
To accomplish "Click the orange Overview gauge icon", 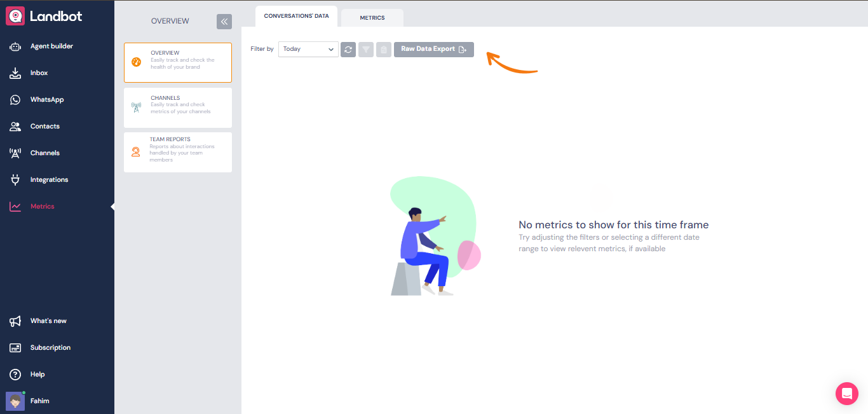I will coord(136,62).
